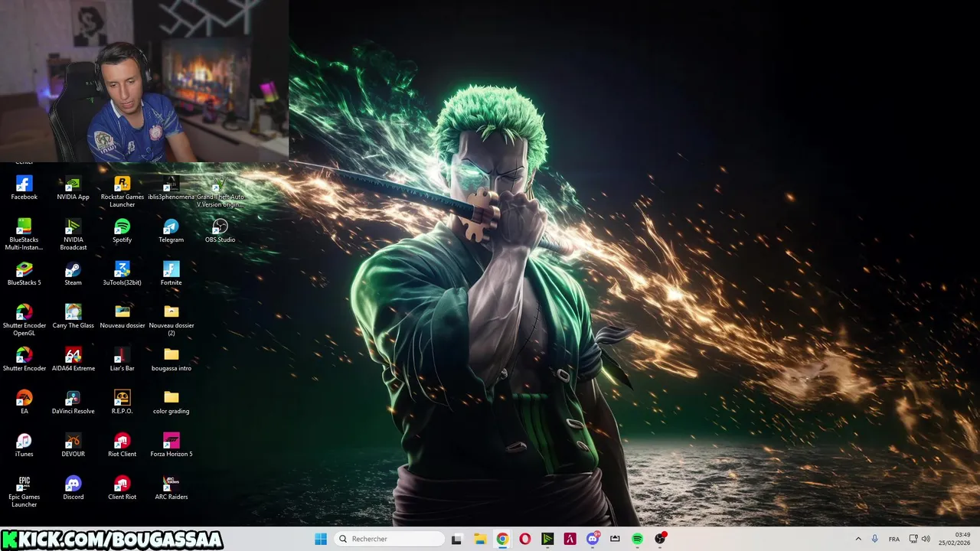Select the 3uTools(32bit) icon
This screenshot has height=551, width=980.
122,273
